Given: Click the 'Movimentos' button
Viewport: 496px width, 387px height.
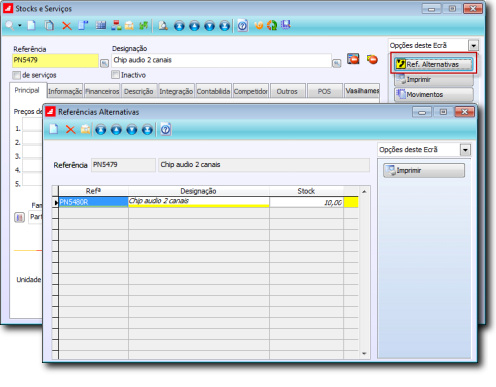Looking at the screenshot, I should [x=433, y=94].
